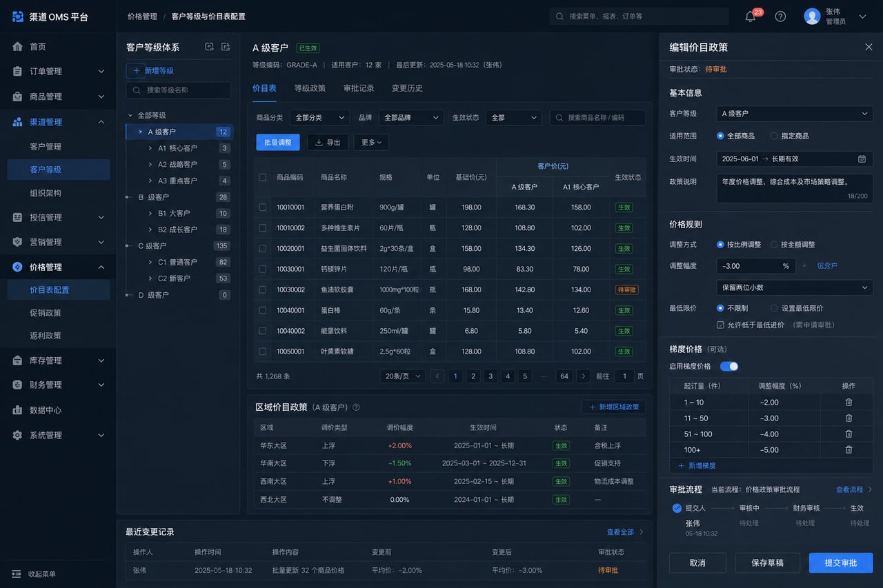Image resolution: width=883 pixels, height=588 pixels.
Task: Click the 提交审批 button
Action: [x=841, y=562]
